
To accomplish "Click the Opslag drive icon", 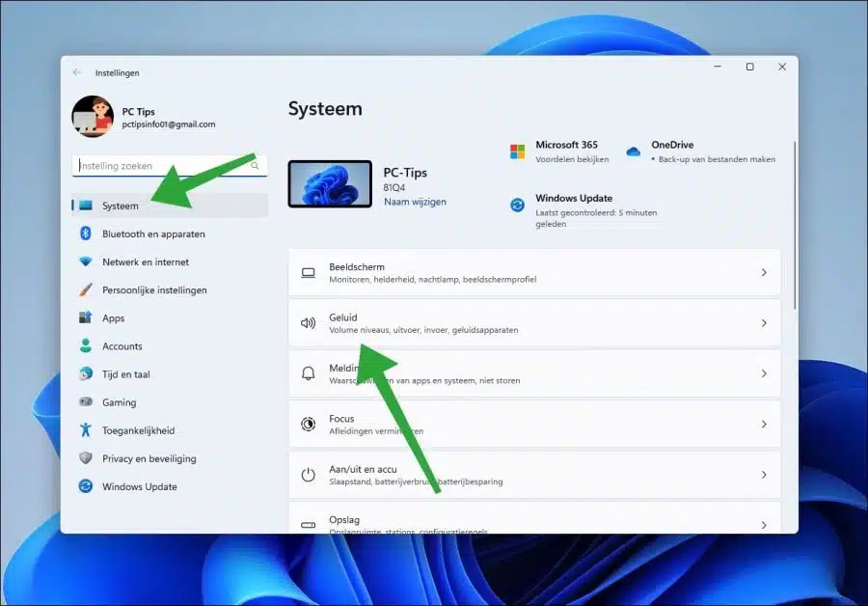I will 309,525.
